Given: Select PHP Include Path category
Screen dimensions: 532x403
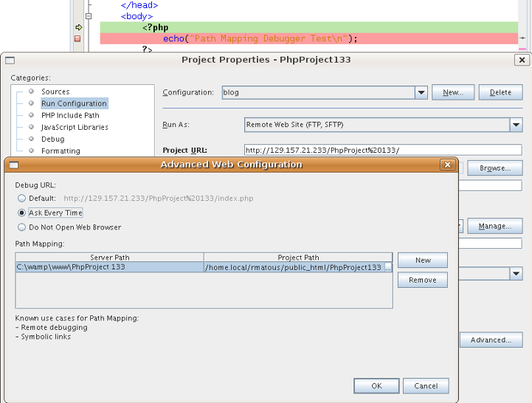Looking at the screenshot, I should [70, 115].
